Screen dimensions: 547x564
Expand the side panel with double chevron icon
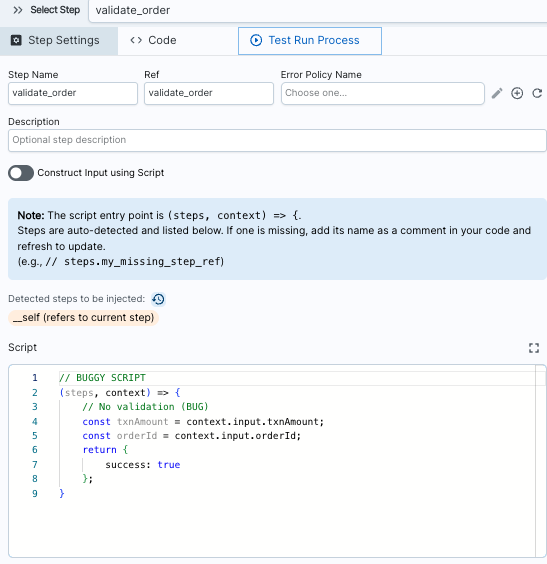pos(18,10)
